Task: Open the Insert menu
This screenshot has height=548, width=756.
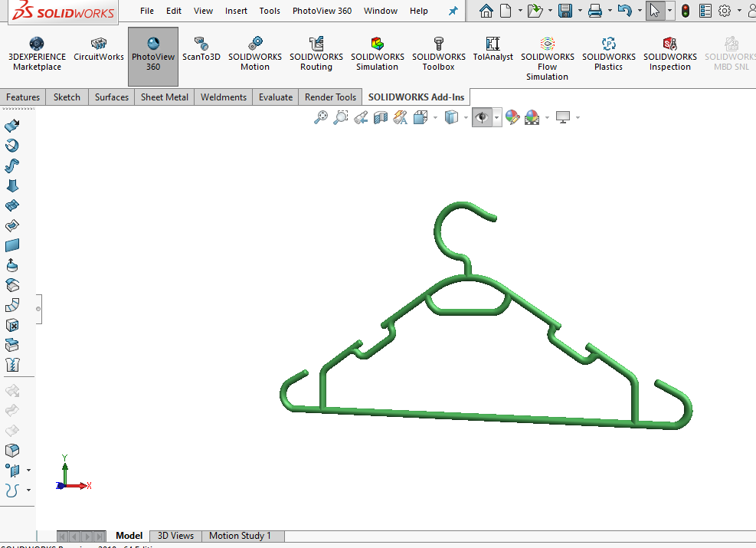Action: pyautogui.click(x=236, y=11)
